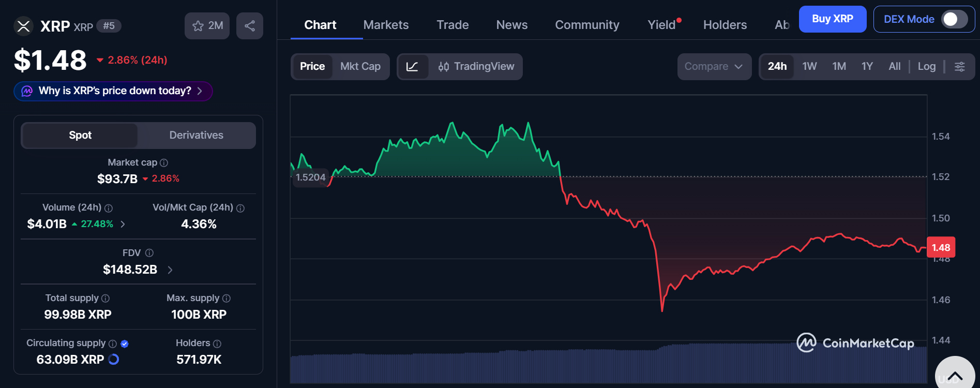Image resolution: width=980 pixels, height=388 pixels.
Task: Click the Buy XRP button
Action: click(x=833, y=19)
